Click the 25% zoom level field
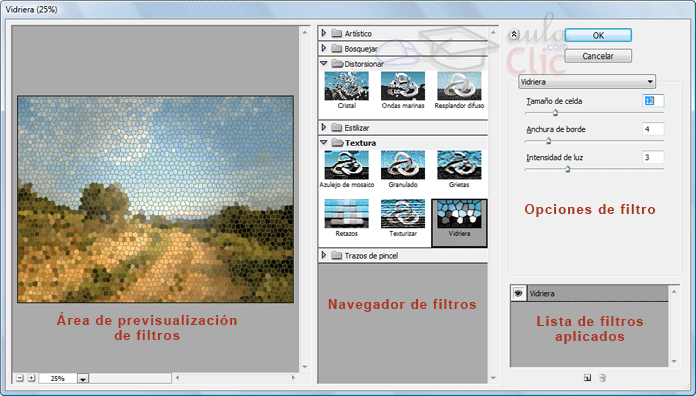The height and width of the screenshot is (396, 696). pos(58,378)
